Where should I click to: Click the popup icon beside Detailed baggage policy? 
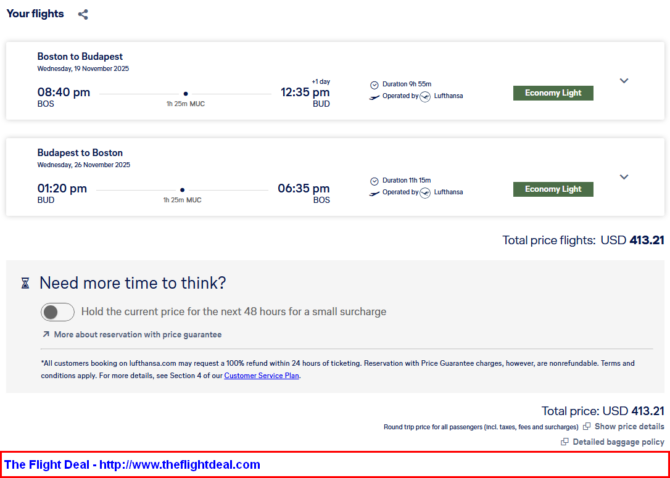(x=565, y=442)
